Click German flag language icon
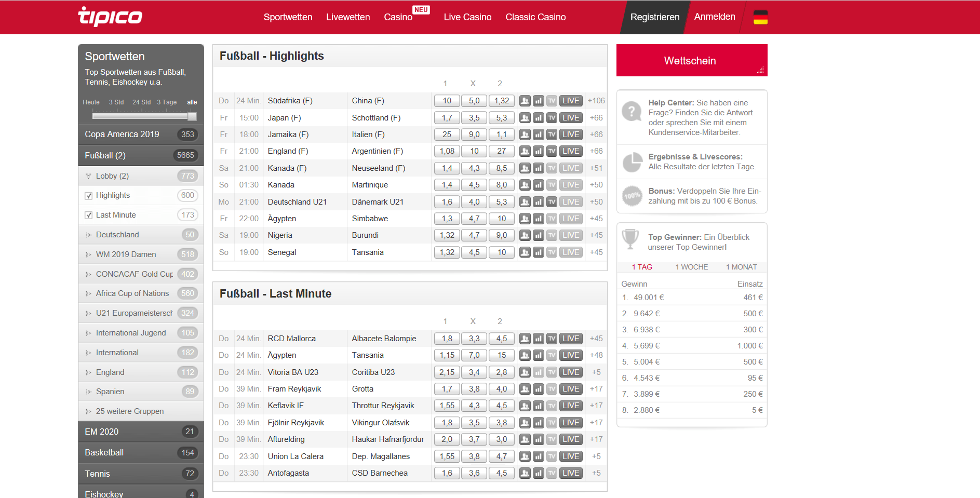The height and width of the screenshot is (498, 980). [x=760, y=17]
